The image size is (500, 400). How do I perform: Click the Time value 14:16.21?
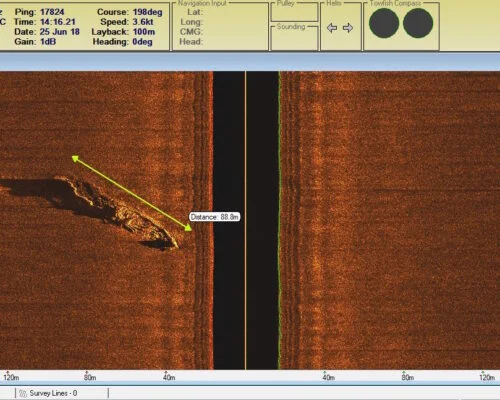click(58, 22)
